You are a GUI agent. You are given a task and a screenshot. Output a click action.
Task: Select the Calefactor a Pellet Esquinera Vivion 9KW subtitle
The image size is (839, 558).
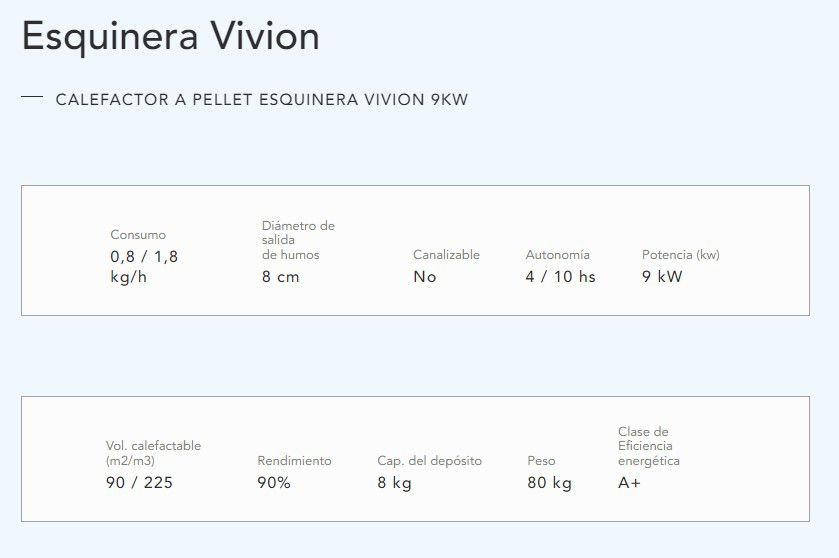[262, 100]
